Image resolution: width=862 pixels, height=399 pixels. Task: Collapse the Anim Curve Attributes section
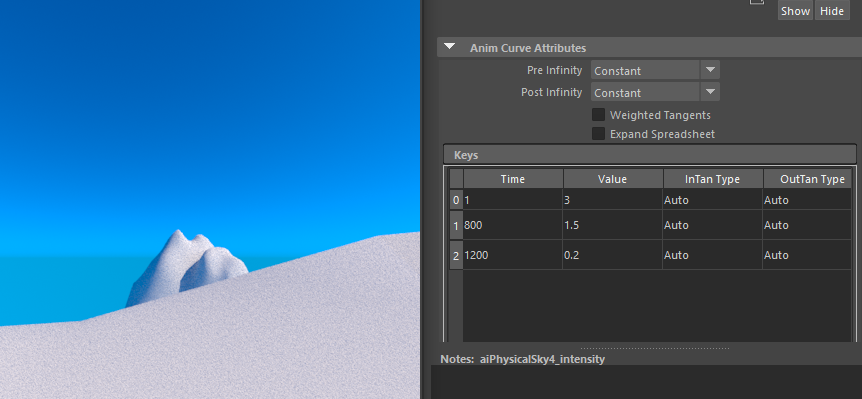click(450, 47)
